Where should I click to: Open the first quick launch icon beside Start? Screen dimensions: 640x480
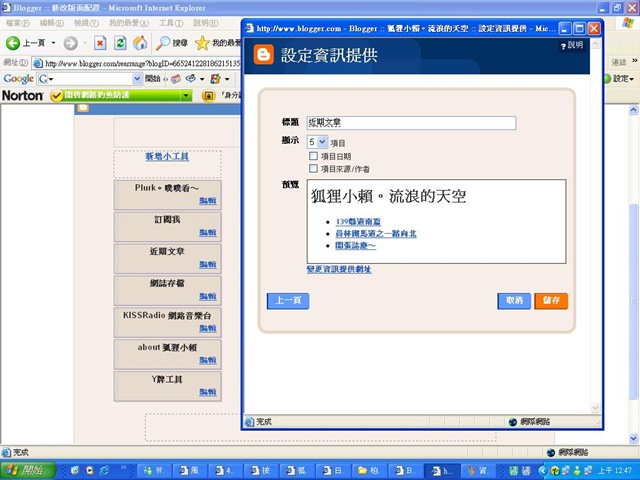pyautogui.click(x=75, y=470)
